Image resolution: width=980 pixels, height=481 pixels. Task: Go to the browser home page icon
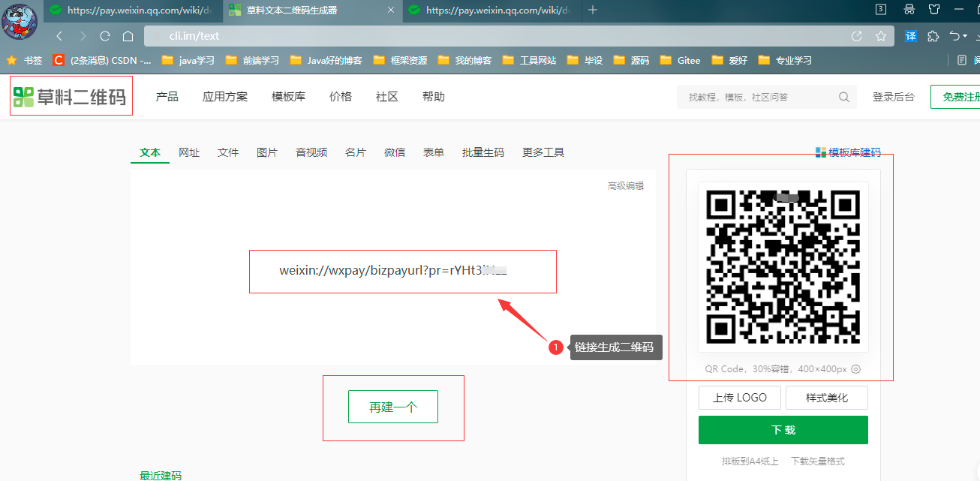pyautogui.click(x=128, y=36)
